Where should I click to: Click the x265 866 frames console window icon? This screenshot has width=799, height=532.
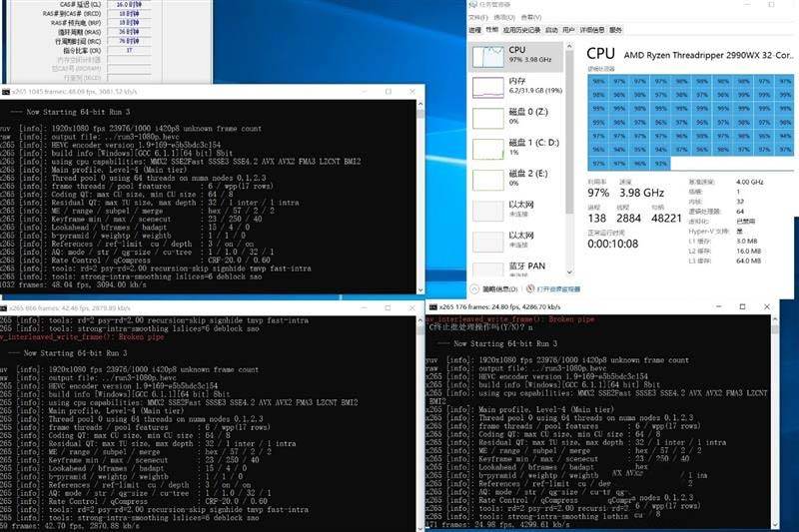point(7,309)
